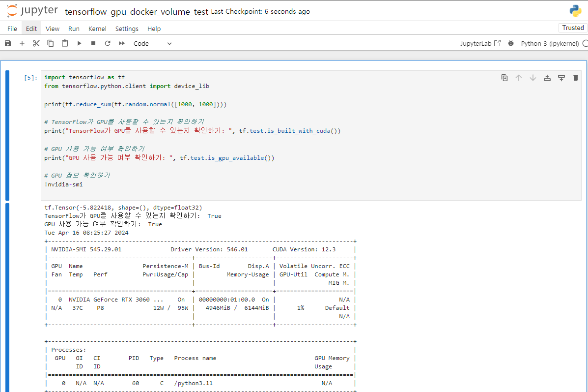The width and height of the screenshot is (588, 392).
Task: Save the notebook with the floppy disk icon
Action: tap(8, 44)
